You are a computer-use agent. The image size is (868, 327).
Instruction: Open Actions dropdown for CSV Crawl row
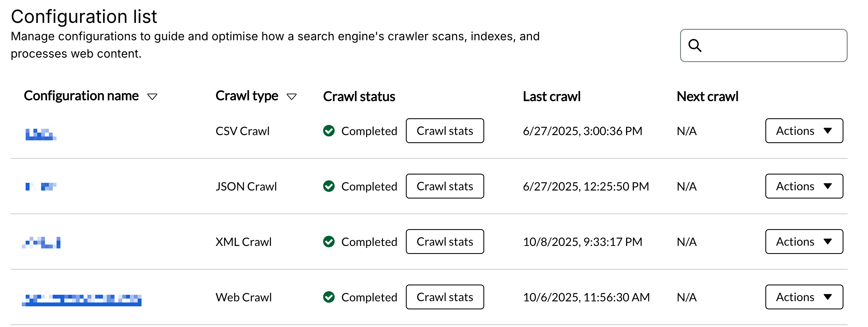(804, 131)
